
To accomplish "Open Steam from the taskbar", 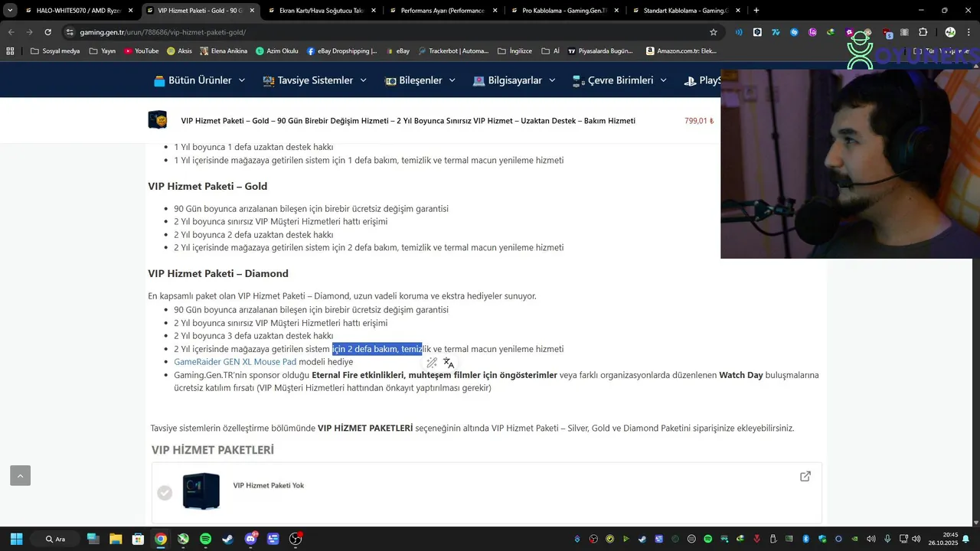I will (228, 539).
